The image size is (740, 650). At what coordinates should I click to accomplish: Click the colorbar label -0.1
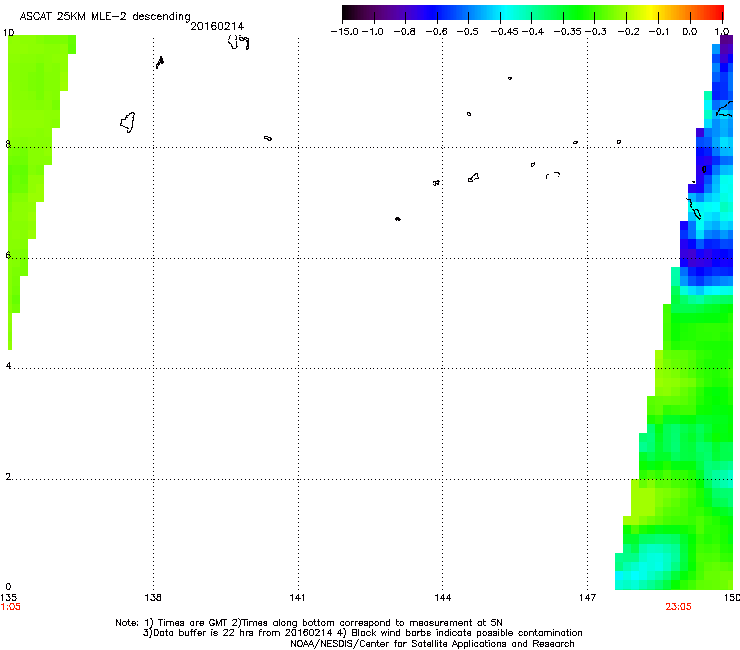(x=659, y=32)
